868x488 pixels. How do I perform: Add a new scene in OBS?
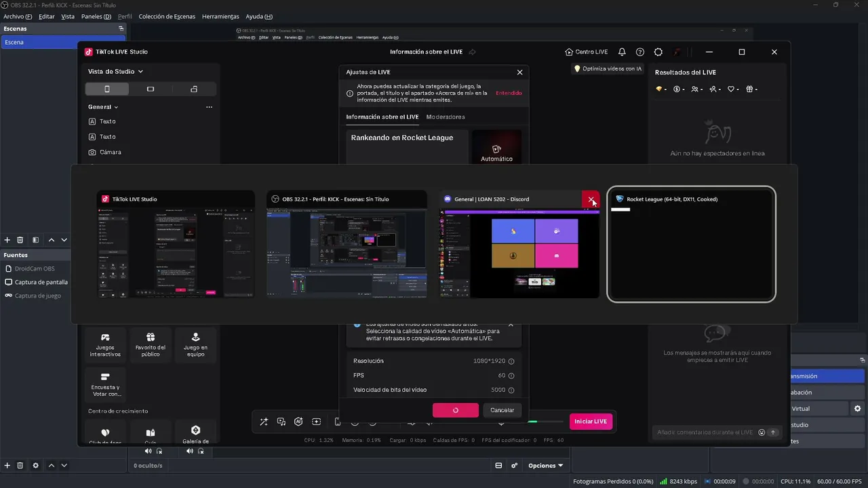7,240
